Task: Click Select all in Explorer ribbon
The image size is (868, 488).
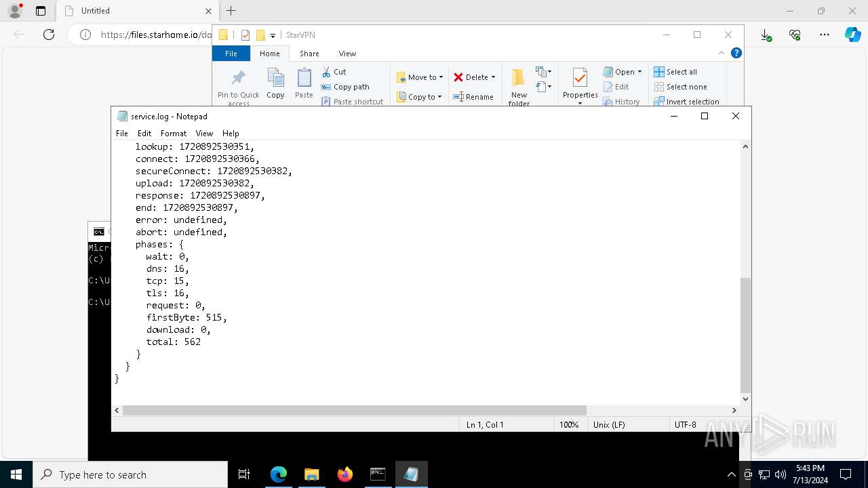Action: (x=675, y=72)
